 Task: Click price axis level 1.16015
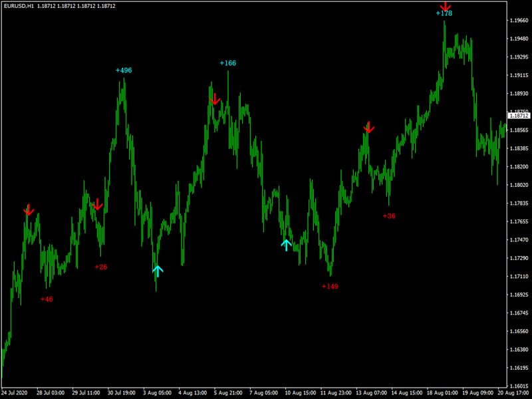pos(519,386)
